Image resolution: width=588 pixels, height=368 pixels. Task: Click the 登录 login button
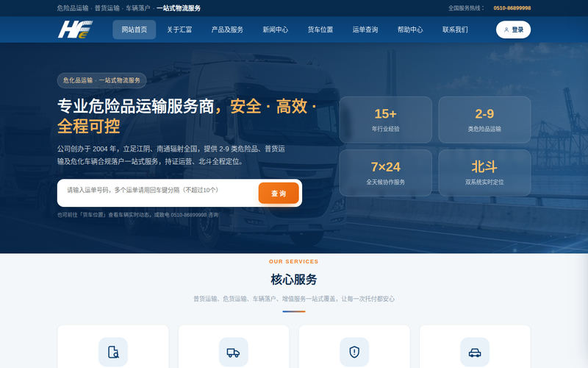(513, 29)
